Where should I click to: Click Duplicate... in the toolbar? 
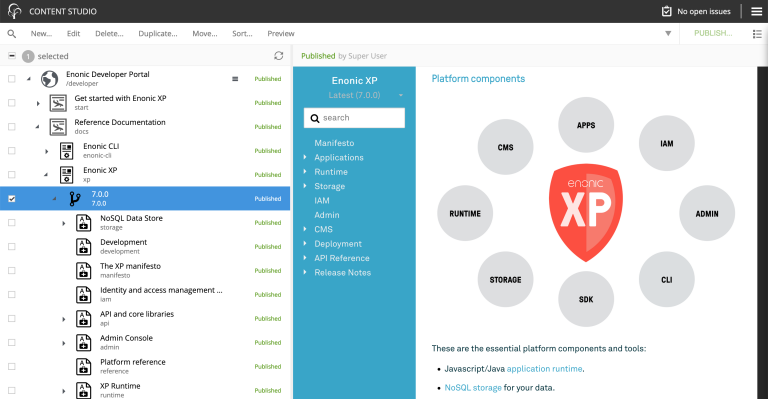point(158,34)
